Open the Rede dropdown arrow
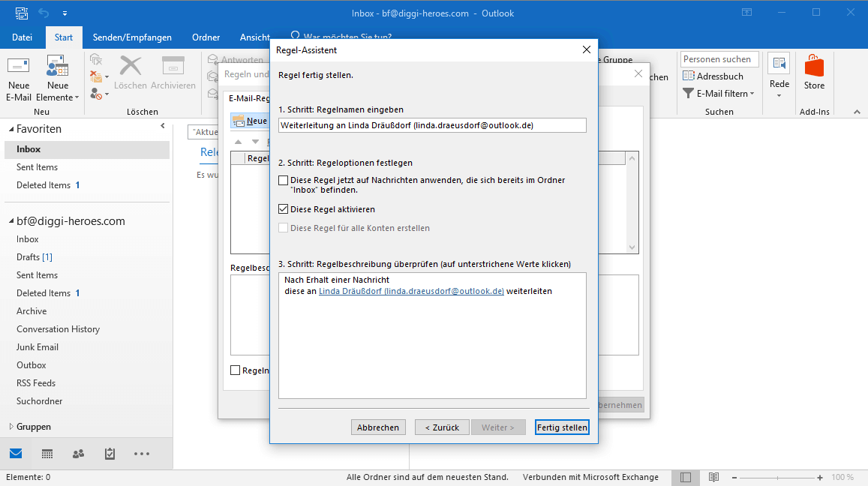The image size is (868, 486). [779, 96]
